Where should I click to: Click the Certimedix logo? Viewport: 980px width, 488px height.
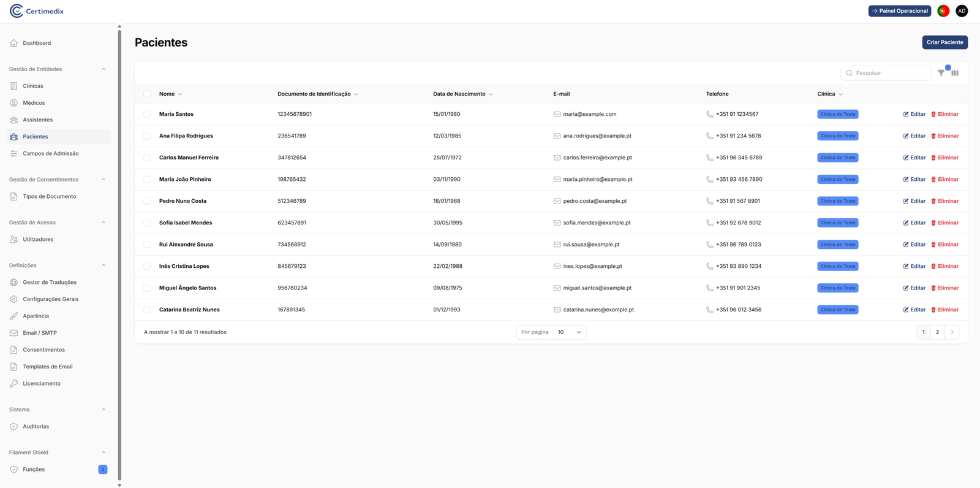[x=37, y=11]
